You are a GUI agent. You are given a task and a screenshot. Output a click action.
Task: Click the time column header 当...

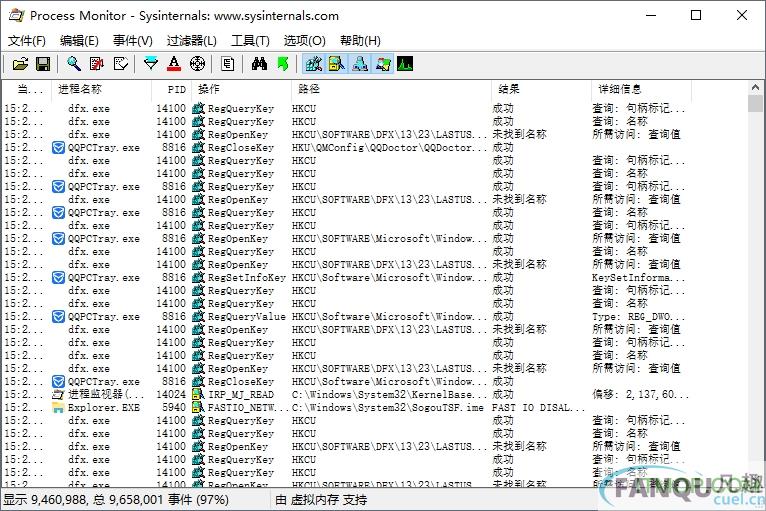coord(26,89)
